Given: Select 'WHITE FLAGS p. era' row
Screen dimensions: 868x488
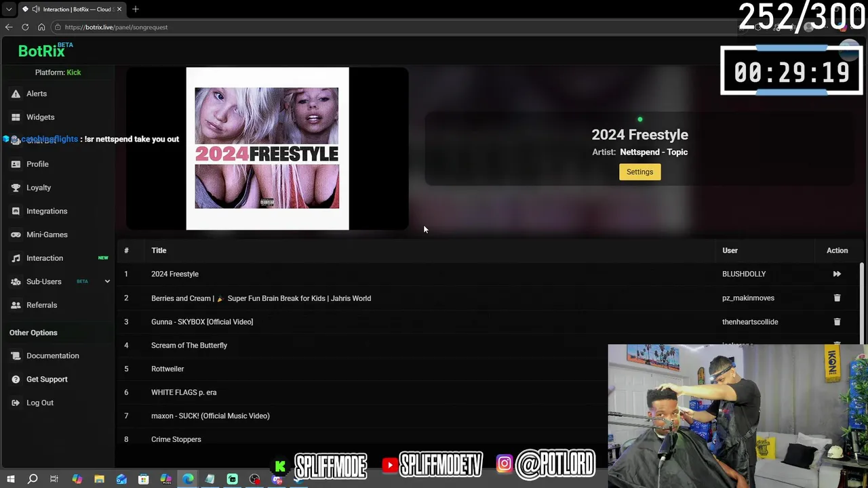Looking at the screenshot, I should [x=184, y=392].
